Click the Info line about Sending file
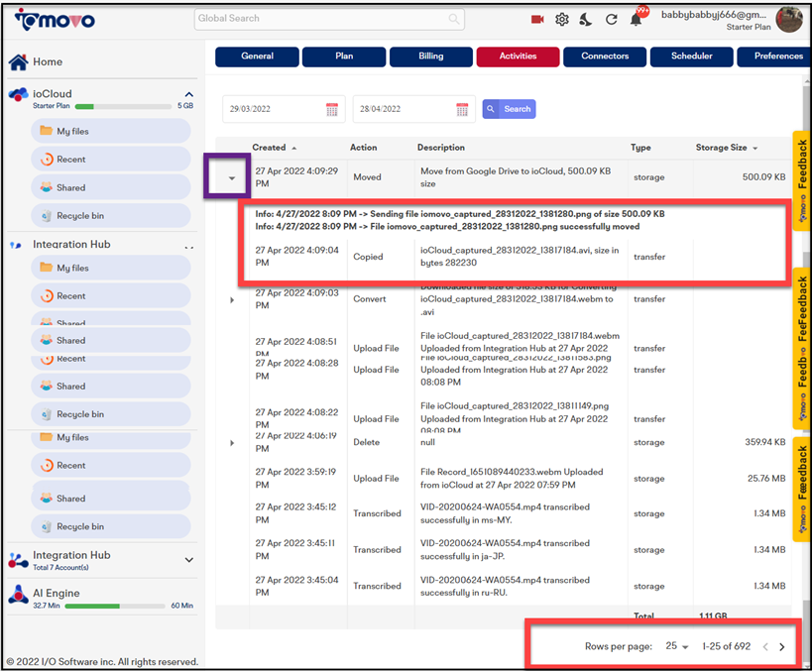Image resolution: width=812 pixels, height=671 pixels. tap(460, 214)
